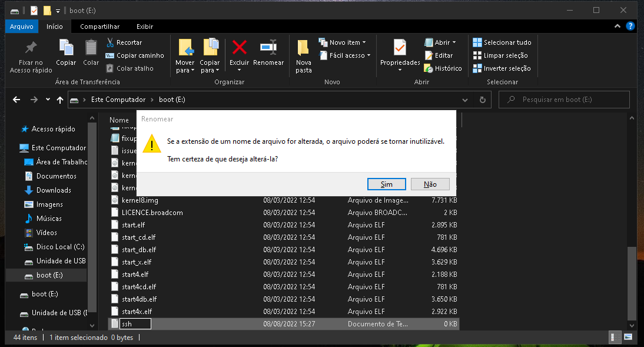
Task: Click the Copiar icon in ribbon
Action: click(66, 48)
